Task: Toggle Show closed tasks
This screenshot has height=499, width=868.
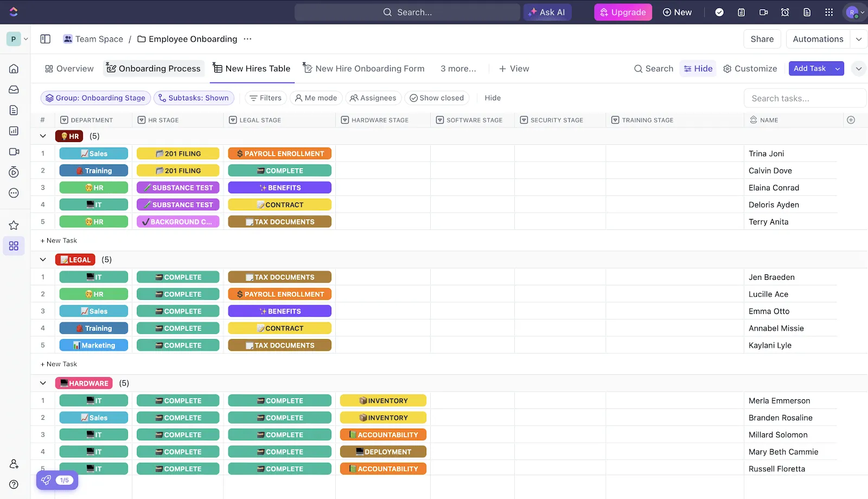Action: (x=437, y=98)
